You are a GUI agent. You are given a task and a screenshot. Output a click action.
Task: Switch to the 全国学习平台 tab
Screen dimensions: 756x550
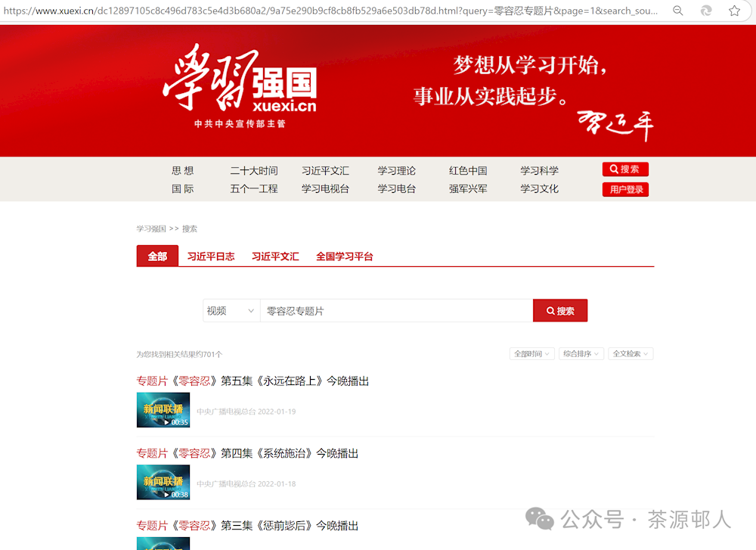[345, 256]
